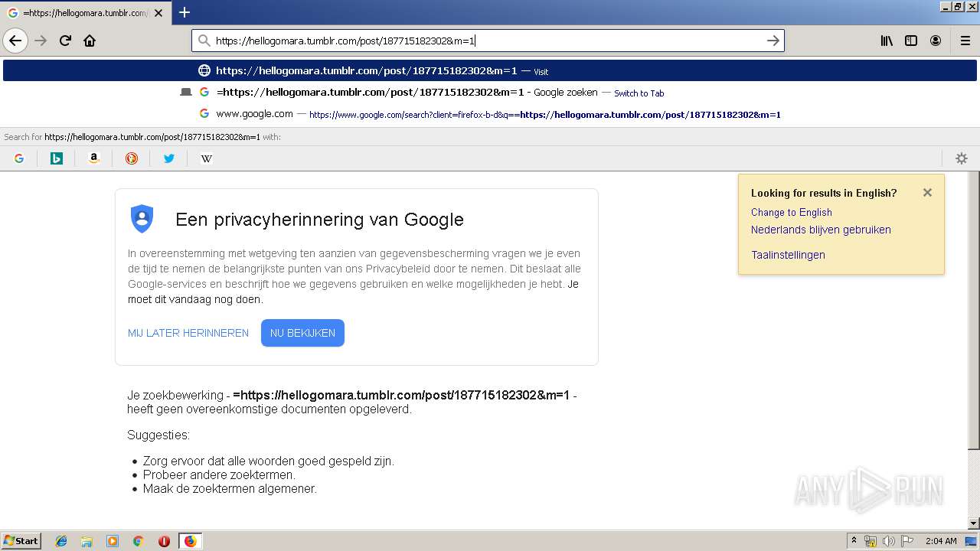Search with Bing one-off engine
This screenshot has width=980, height=551.
57,158
